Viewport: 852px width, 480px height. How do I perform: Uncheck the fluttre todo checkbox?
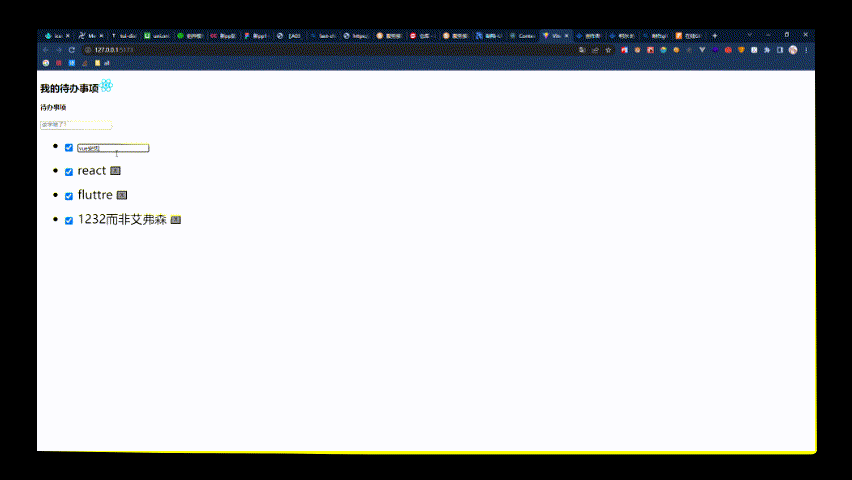coord(68,196)
